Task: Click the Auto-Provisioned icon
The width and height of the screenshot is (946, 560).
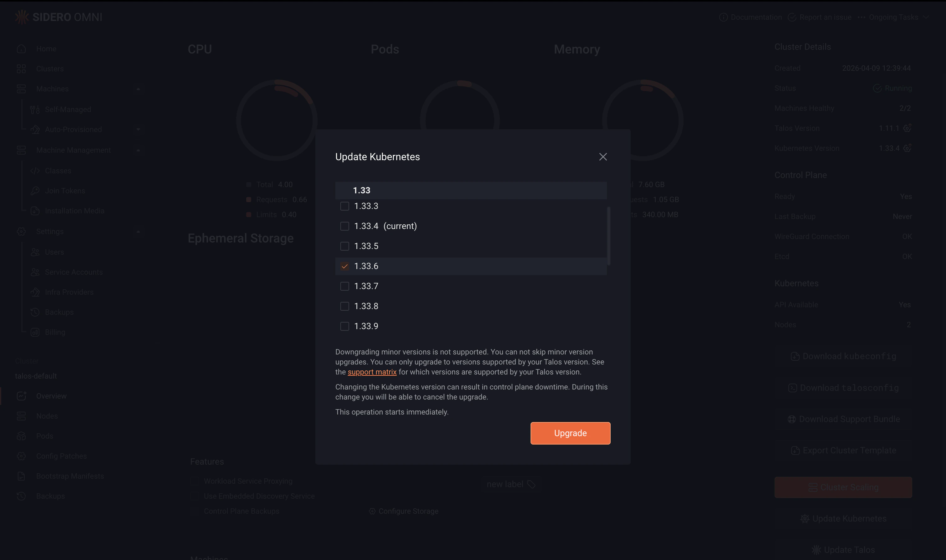Action: pyautogui.click(x=35, y=130)
